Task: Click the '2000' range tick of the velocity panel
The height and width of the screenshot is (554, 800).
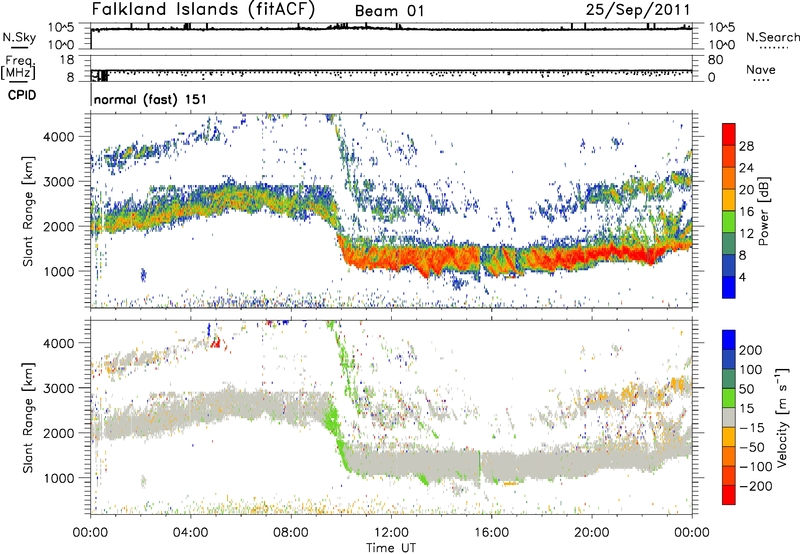Action: tap(59, 433)
